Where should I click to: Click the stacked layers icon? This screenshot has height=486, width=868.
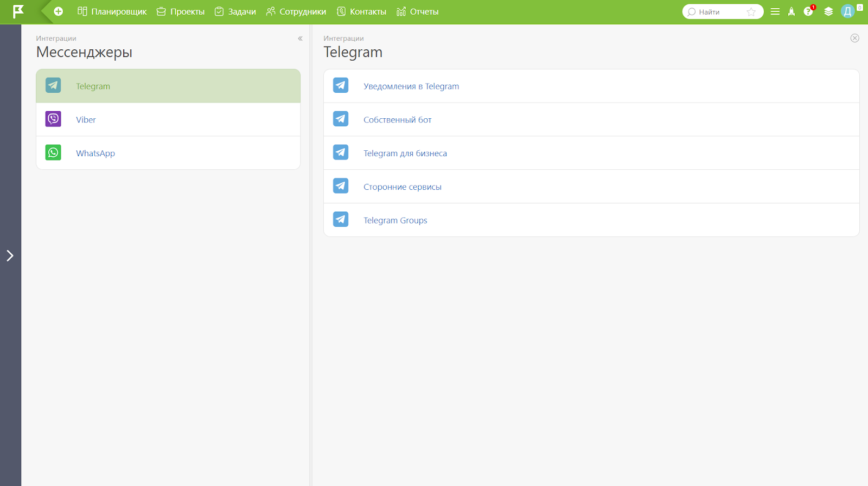[x=828, y=11]
